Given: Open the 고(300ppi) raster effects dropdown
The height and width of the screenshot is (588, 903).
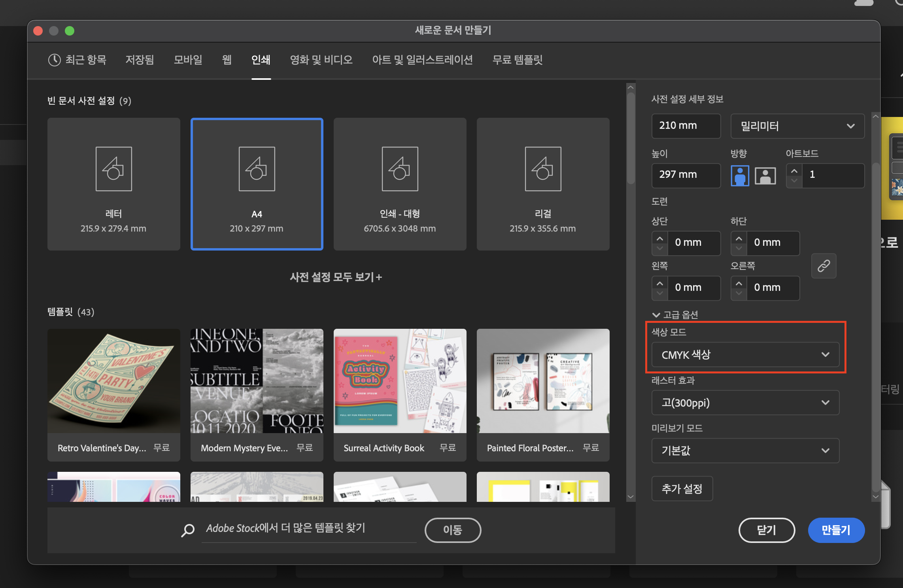Looking at the screenshot, I should (745, 403).
